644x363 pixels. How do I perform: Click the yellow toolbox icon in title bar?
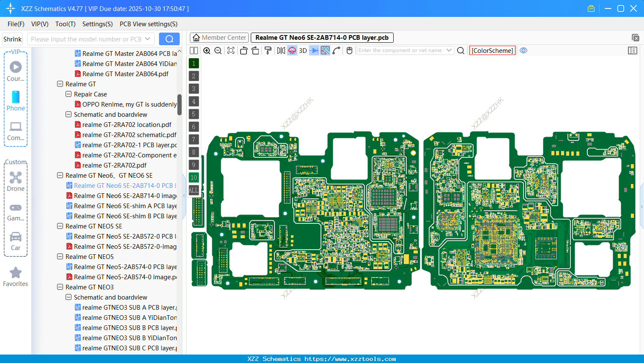[591, 8]
